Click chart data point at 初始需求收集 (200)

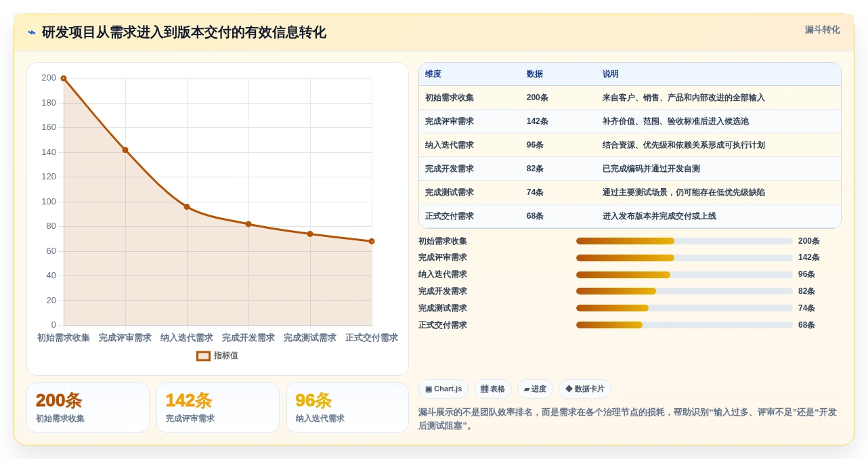64,79
